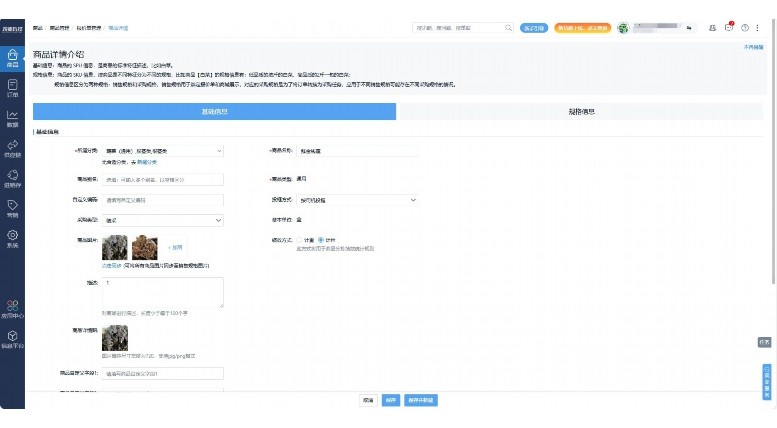Click the plus add image button

point(175,247)
